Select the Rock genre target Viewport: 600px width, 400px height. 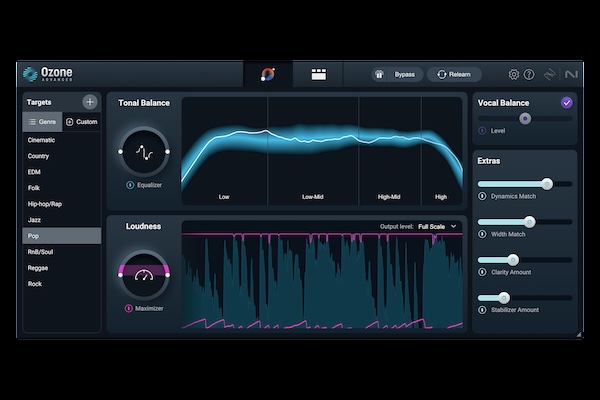pyautogui.click(x=62, y=284)
